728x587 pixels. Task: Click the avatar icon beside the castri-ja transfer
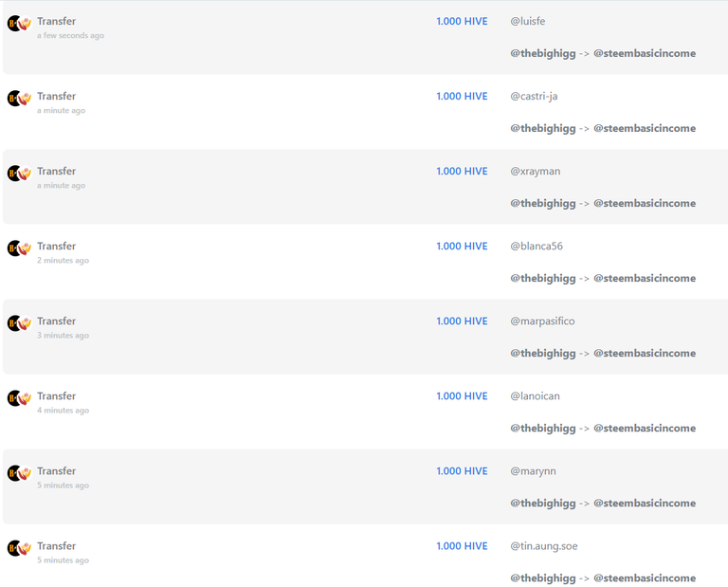(19, 98)
